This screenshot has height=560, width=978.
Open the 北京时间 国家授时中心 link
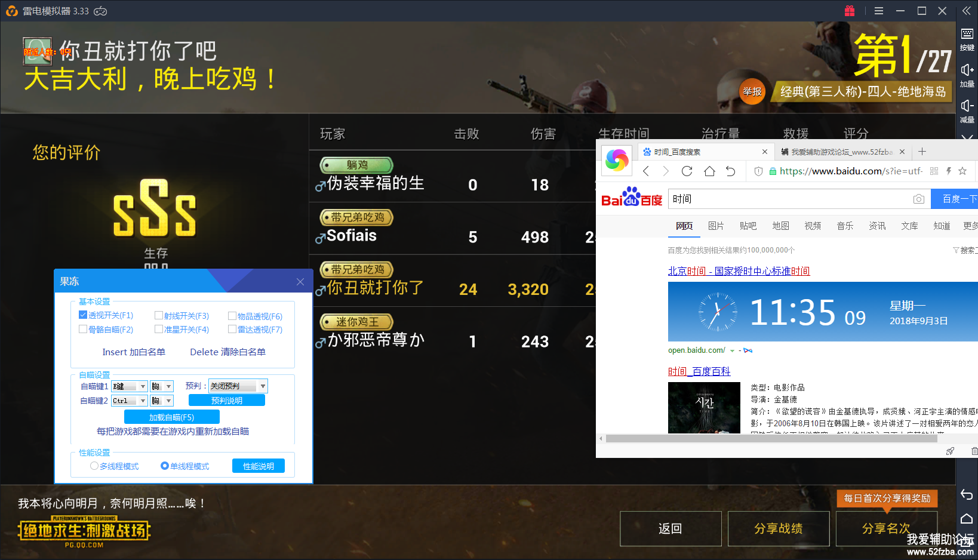(739, 271)
